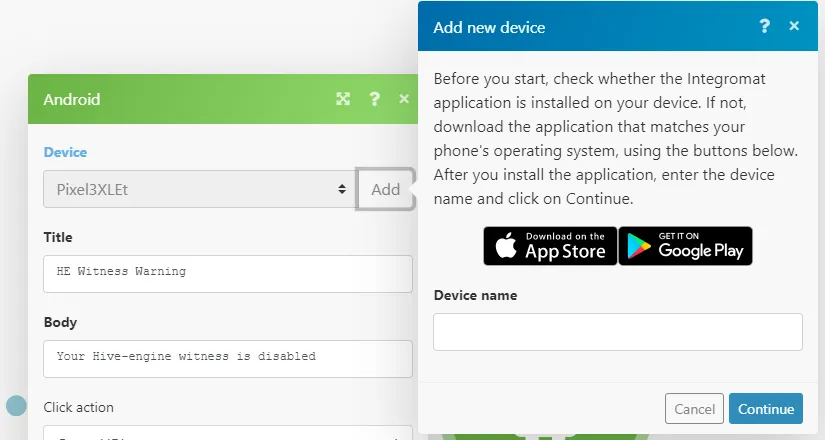Screen dimensions: 825x440
Task: Open help for the Android module
Action: 375,99
